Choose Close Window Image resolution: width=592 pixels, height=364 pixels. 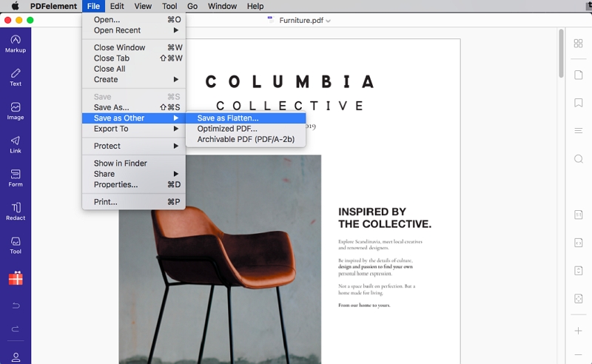(x=134, y=47)
